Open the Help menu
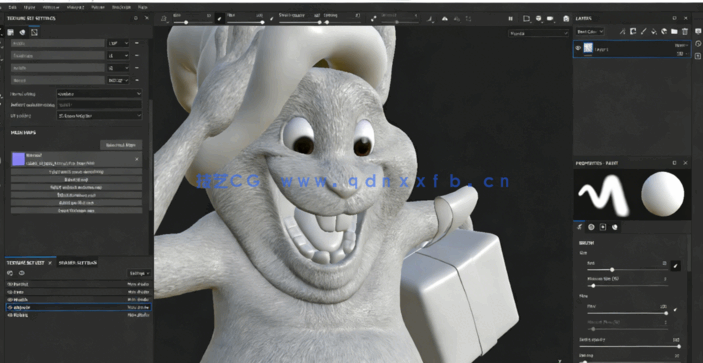 point(143,7)
